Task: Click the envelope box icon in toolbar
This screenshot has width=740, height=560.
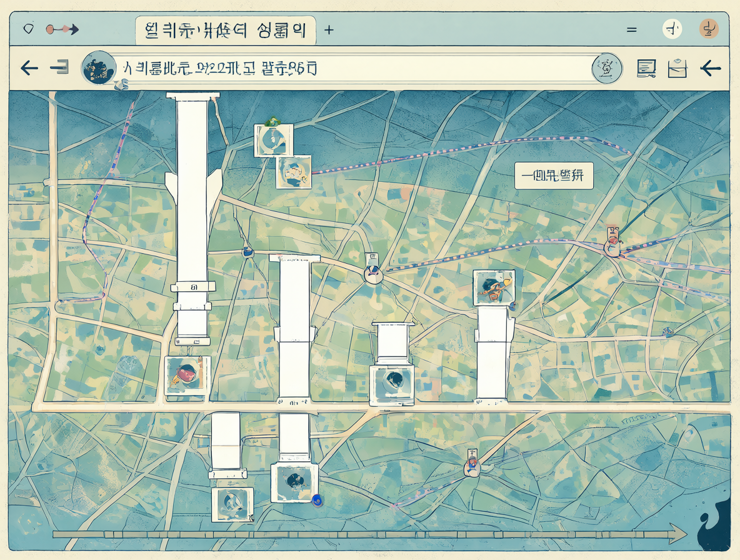Action: pos(677,68)
